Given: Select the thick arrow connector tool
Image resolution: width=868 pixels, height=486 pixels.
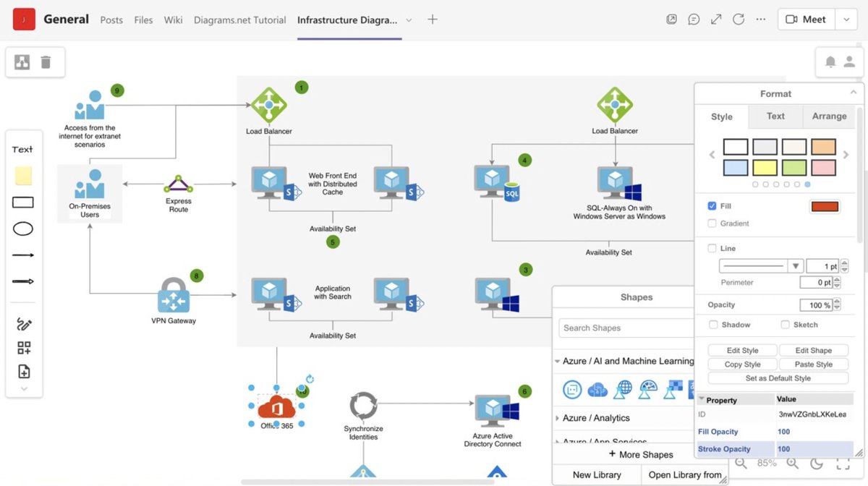Looking at the screenshot, I should 23,281.
